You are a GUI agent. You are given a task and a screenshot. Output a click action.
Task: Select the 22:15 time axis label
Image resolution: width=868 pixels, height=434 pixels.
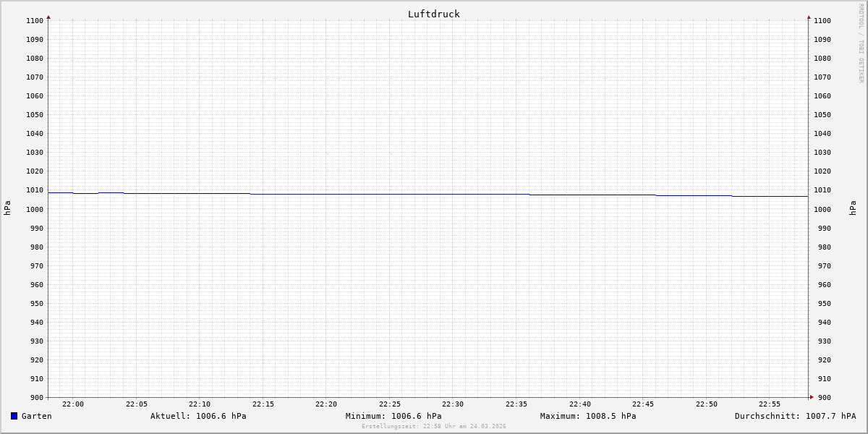click(x=263, y=404)
